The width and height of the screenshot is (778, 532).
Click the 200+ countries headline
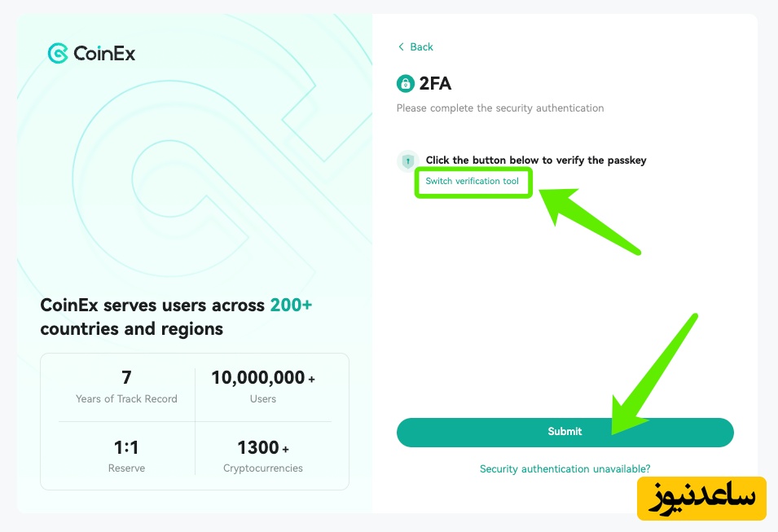point(176,317)
